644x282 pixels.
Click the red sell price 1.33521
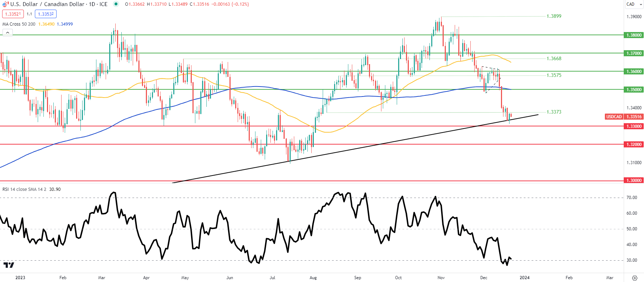[13, 14]
